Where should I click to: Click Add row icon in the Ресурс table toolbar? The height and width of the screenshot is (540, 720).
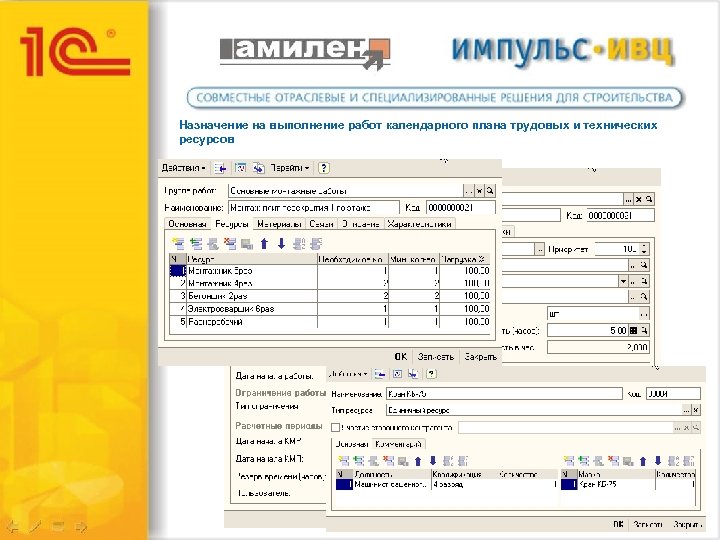[x=178, y=243]
